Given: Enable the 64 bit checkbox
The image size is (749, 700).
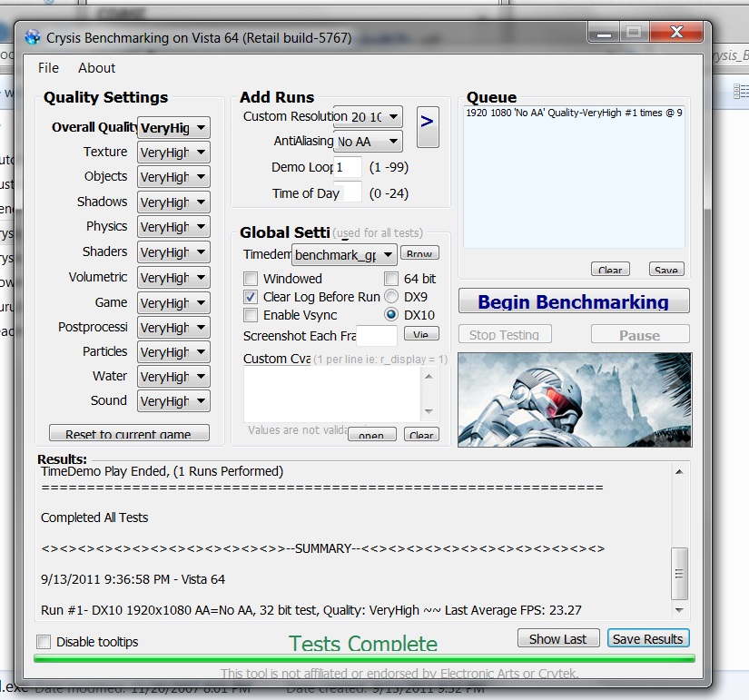Looking at the screenshot, I should (391, 279).
